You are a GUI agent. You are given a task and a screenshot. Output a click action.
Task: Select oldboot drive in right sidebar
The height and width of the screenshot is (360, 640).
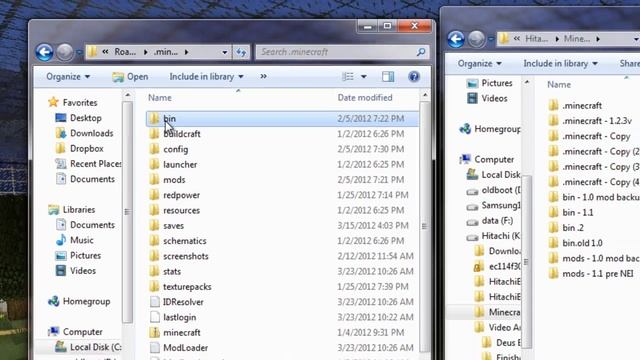point(493,190)
